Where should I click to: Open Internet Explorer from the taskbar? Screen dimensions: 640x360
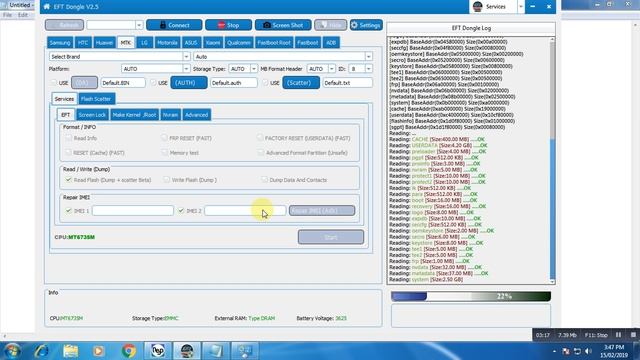pyautogui.click(x=41, y=351)
